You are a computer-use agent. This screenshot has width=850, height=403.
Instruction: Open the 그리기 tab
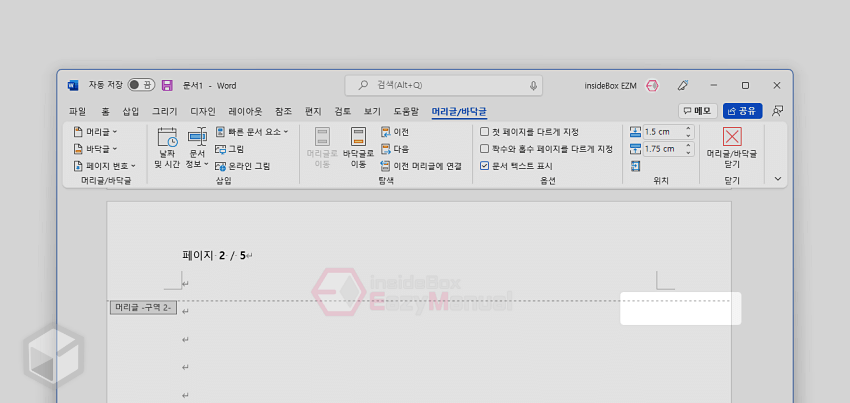click(164, 111)
